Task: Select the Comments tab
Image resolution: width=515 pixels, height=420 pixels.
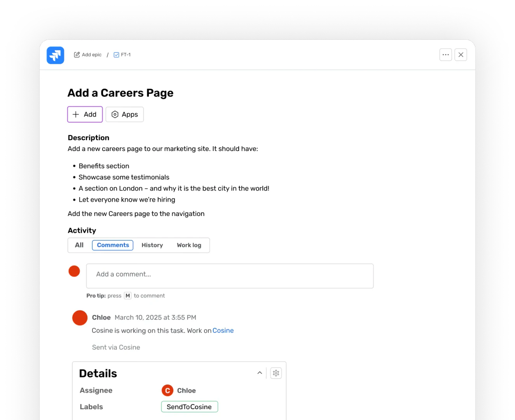Action: (112, 245)
